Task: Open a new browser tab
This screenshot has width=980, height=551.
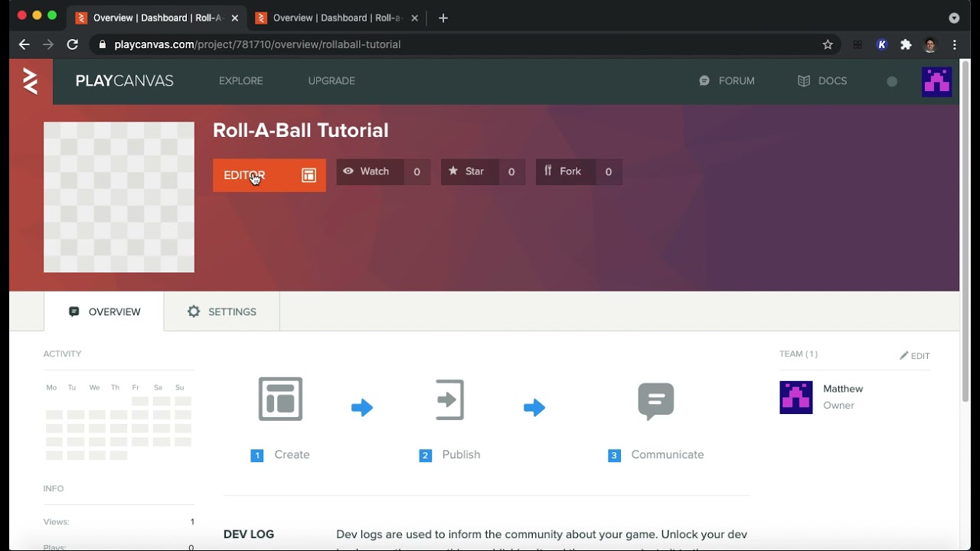Action: [x=443, y=18]
